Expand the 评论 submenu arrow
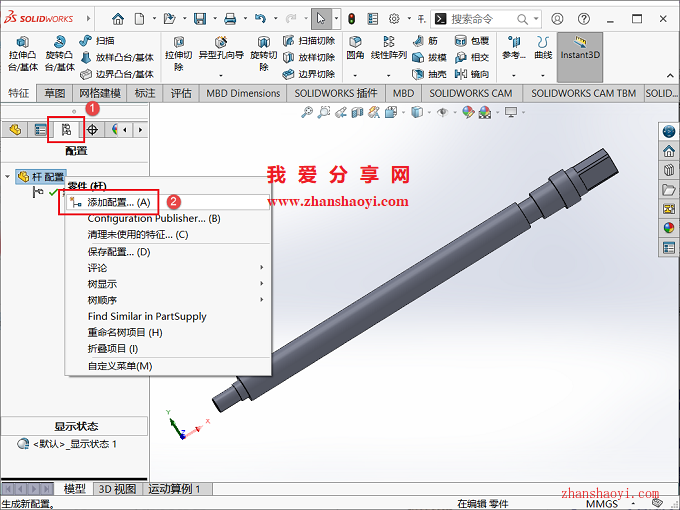Screen dimensions: 680x510 (x=262, y=268)
